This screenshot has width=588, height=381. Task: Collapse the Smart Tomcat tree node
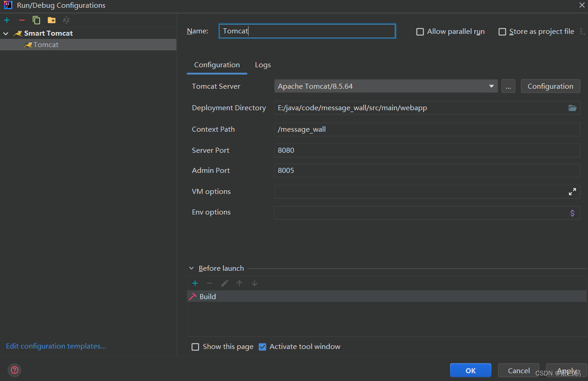point(6,33)
